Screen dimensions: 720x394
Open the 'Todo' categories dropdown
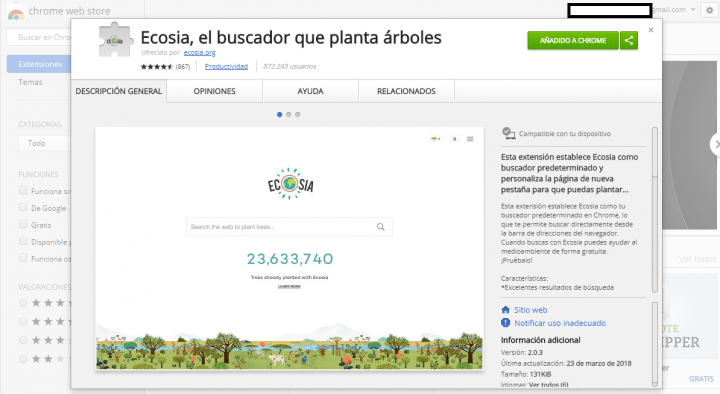coord(45,143)
